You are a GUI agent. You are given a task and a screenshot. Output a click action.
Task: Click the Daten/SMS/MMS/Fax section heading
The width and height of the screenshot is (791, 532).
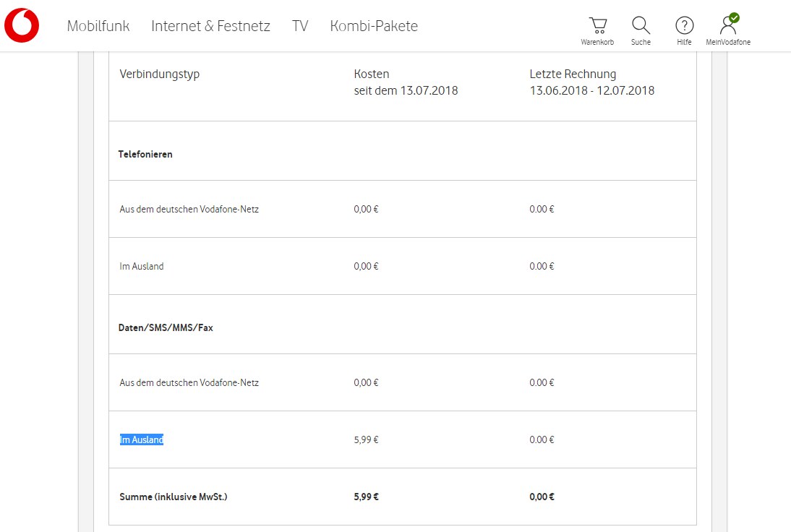[166, 327]
